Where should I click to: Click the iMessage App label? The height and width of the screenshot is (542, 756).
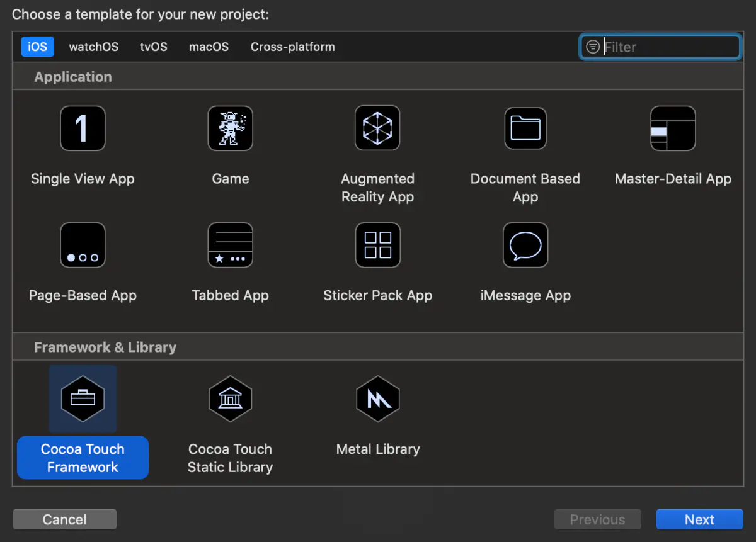point(525,295)
